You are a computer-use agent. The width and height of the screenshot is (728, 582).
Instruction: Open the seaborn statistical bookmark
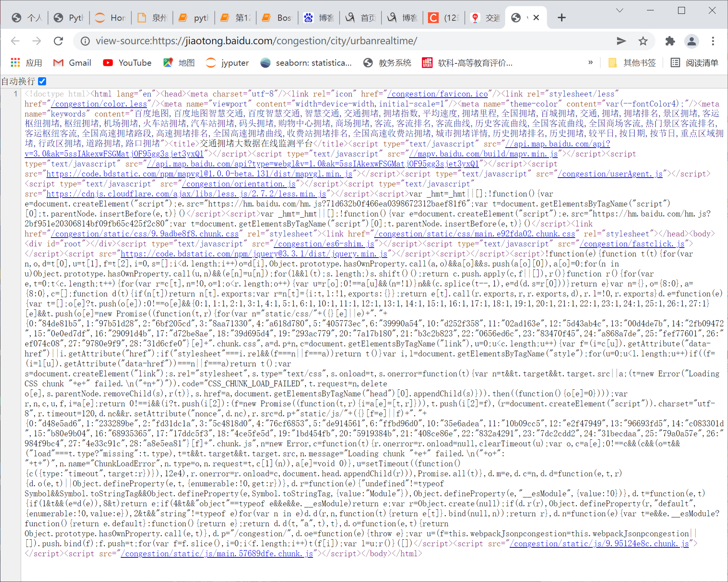pyautogui.click(x=306, y=63)
